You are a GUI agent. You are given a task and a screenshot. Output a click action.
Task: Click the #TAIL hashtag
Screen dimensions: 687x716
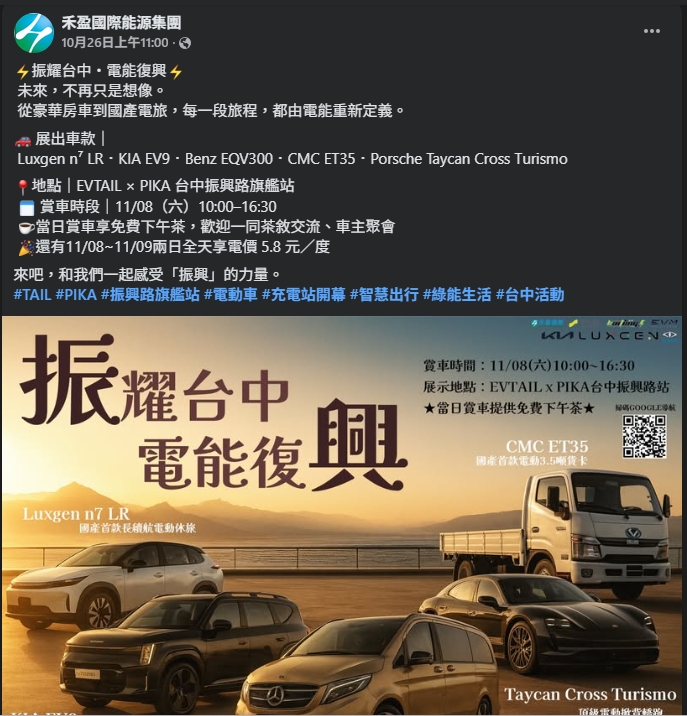(32, 295)
